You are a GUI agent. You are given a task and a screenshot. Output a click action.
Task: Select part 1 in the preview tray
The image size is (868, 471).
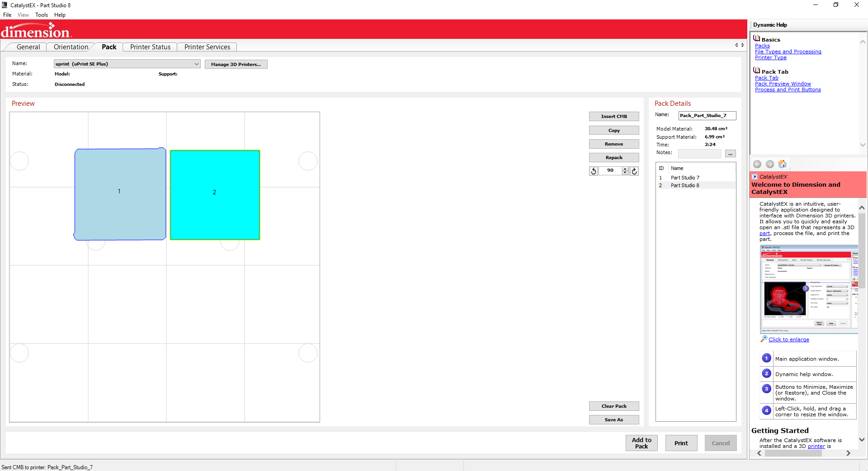[120, 193]
